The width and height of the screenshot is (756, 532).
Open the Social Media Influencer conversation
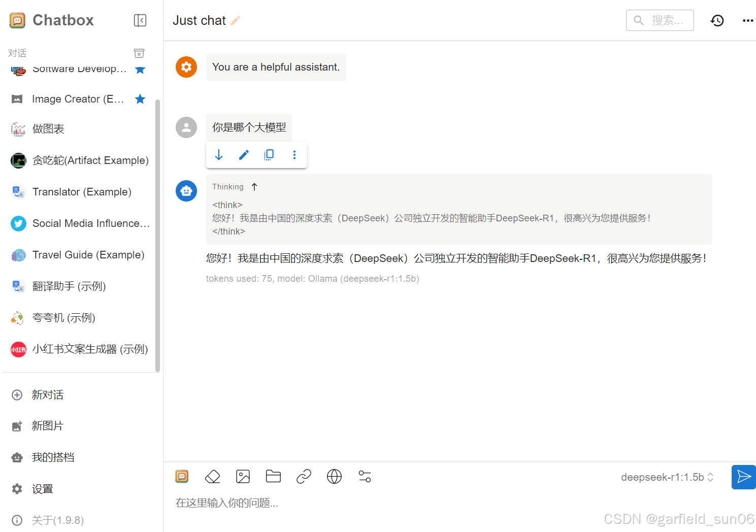pyautogui.click(x=79, y=223)
